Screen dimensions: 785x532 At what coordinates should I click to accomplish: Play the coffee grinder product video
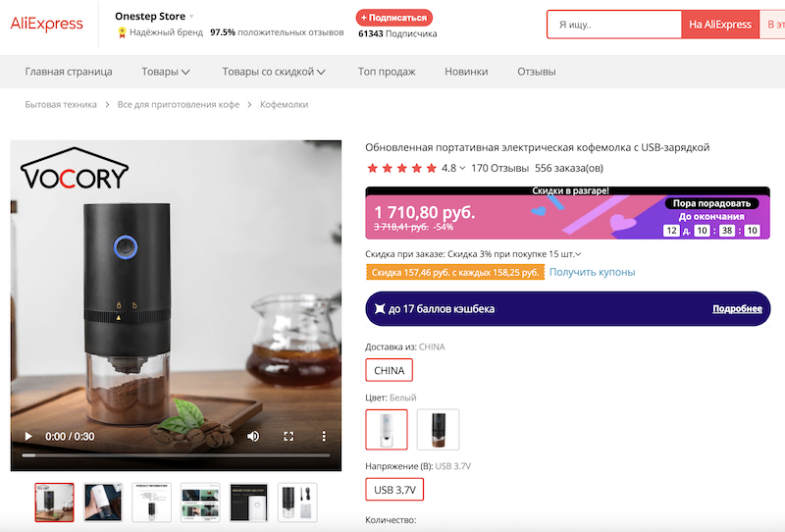(28, 436)
